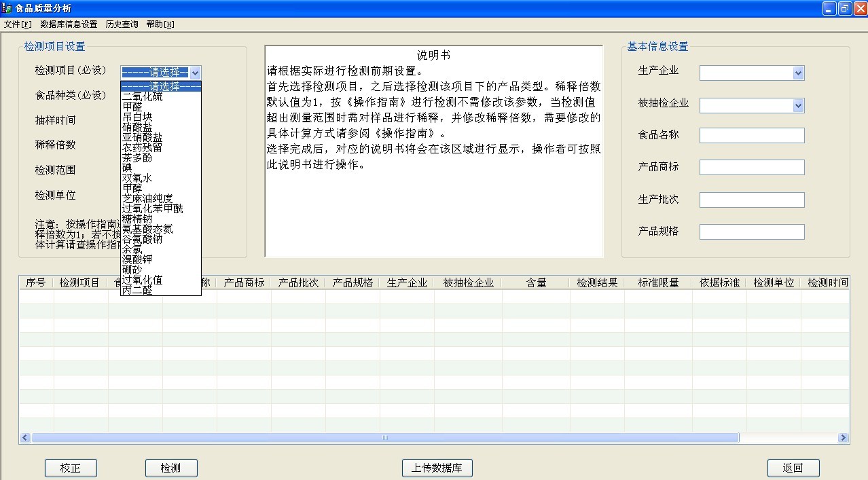Open 数据库信息设置 menu
The image size is (868, 480).
(x=69, y=24)
